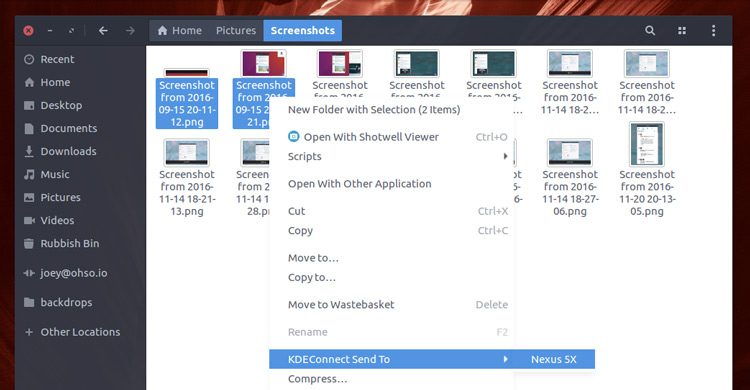Select thumbnail of 09-15 20-11-12.png screenshot

coord(187,73)
